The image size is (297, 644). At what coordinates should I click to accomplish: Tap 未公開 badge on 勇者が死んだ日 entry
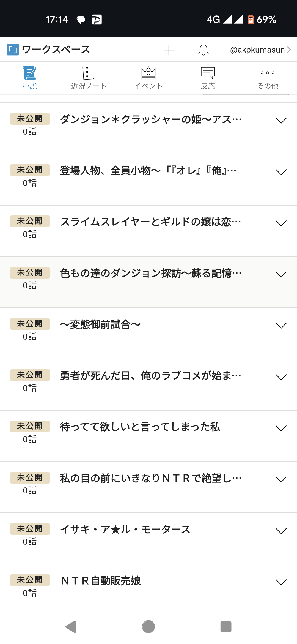click(30, 375)
